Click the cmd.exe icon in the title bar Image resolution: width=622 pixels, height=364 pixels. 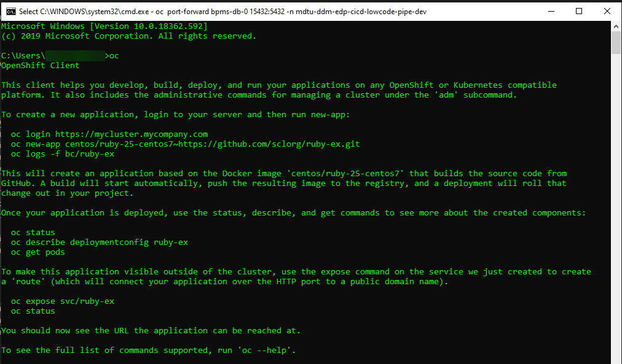click(10, 12)
